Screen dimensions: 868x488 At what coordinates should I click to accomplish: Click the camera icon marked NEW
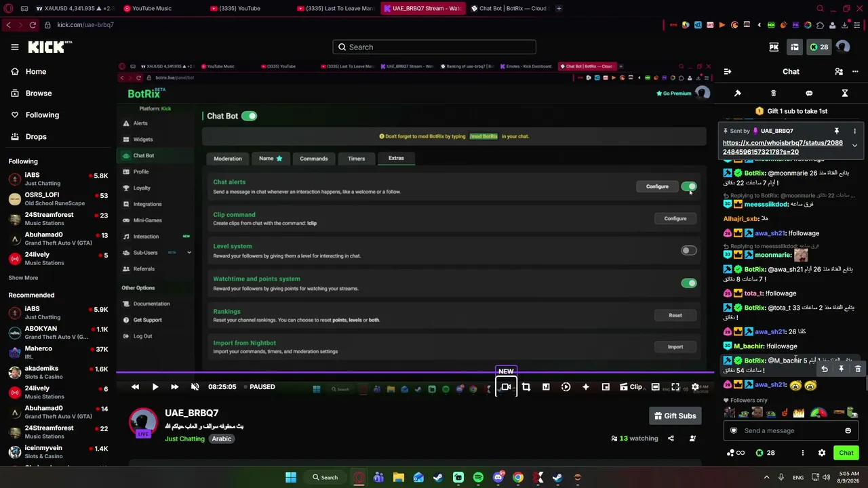[506, 387]
